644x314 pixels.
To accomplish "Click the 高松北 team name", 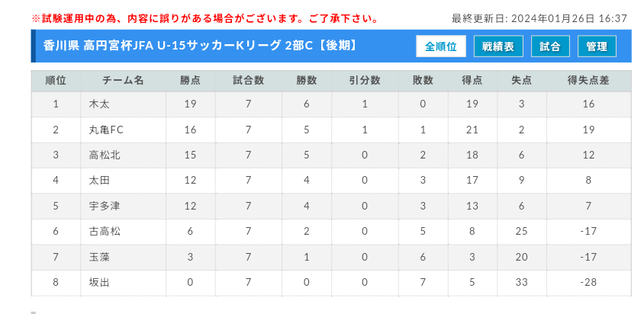I will click(x=105, y=155).
